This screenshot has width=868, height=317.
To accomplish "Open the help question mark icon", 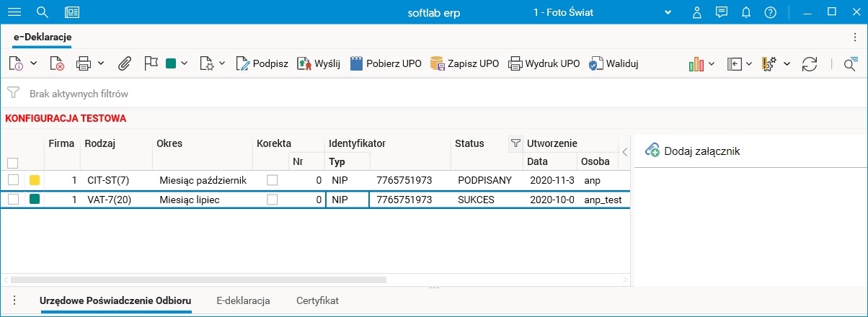I will point(771,12).
